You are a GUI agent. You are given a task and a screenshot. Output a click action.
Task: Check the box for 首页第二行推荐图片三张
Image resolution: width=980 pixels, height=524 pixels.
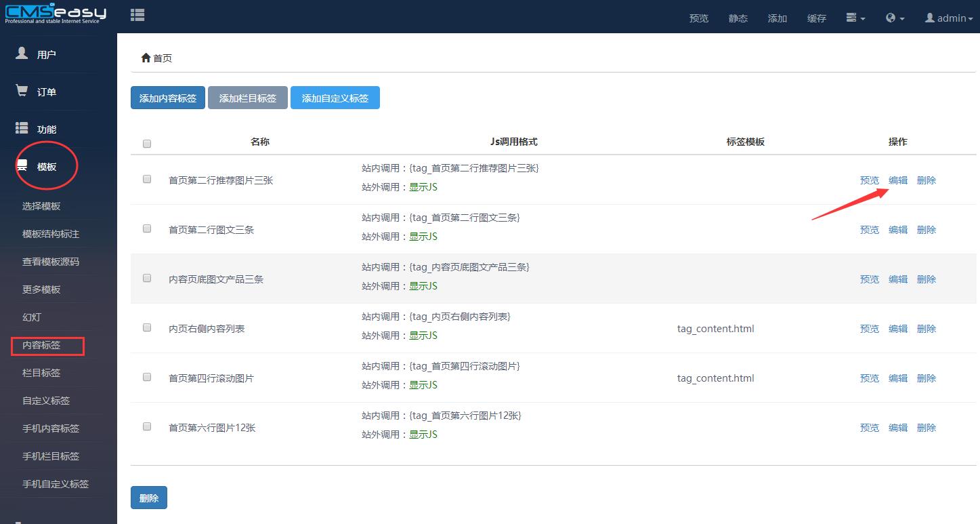[x=147, y=180]
